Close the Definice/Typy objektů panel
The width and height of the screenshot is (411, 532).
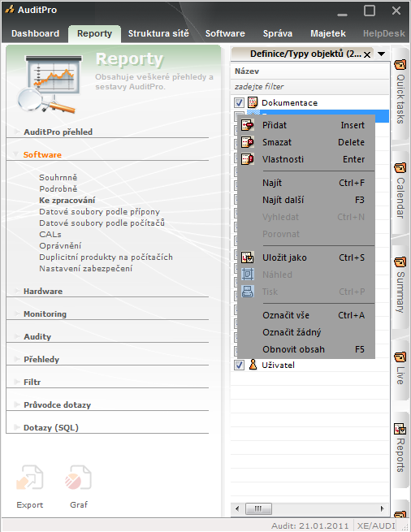[x=367, y=54]
